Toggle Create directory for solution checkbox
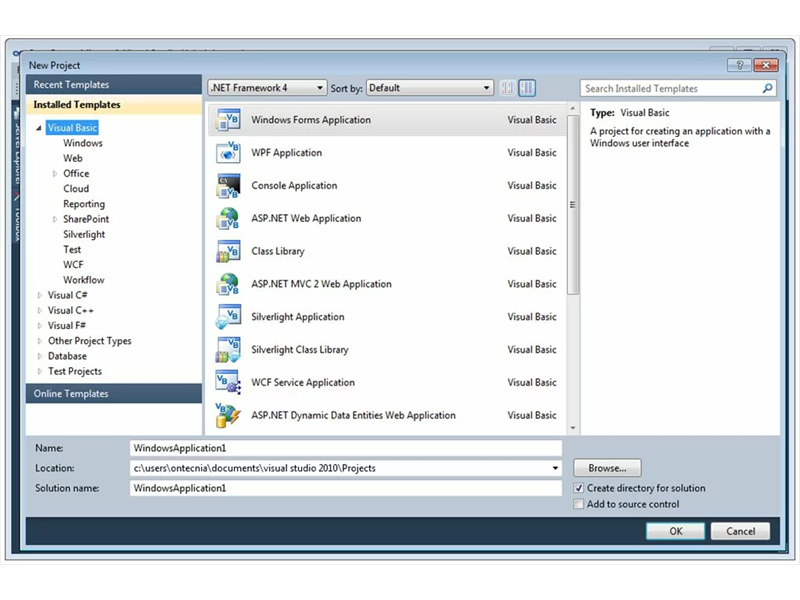Viewport: 800px width, 600px height. point(579,488)
